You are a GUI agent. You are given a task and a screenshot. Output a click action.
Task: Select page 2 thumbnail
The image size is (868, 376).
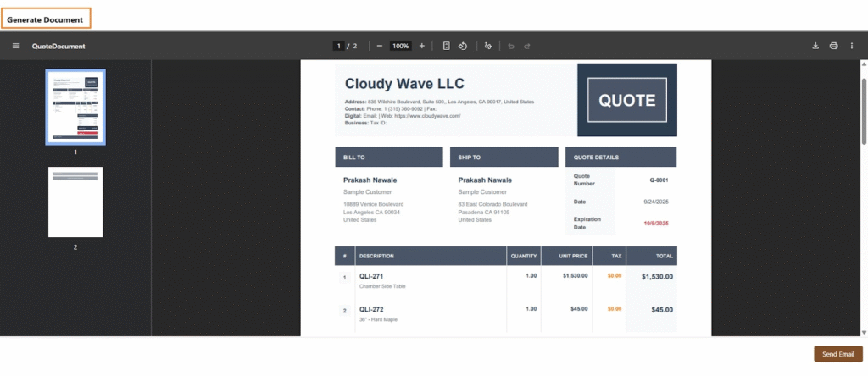point(75,202)
